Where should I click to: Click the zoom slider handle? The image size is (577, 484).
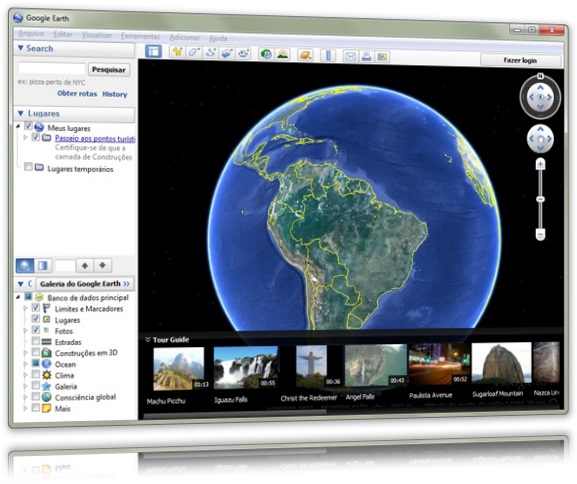(540, 199)
